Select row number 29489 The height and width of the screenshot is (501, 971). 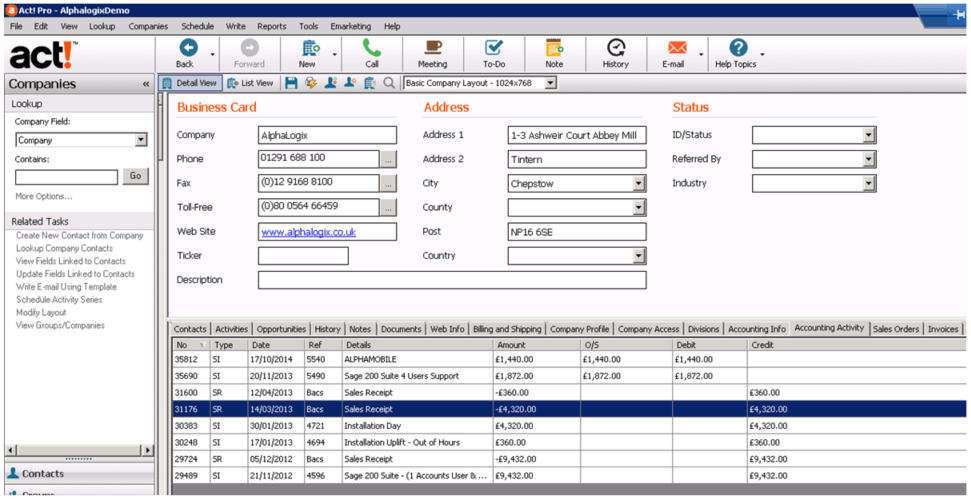(x=568, y=476)
